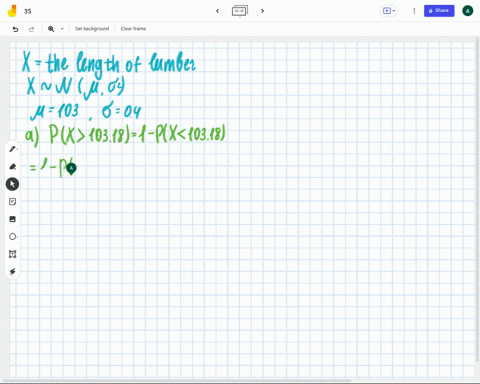Select the Eraser tool
This screenshot has width=480, height=384.
[x=13, y=166]
